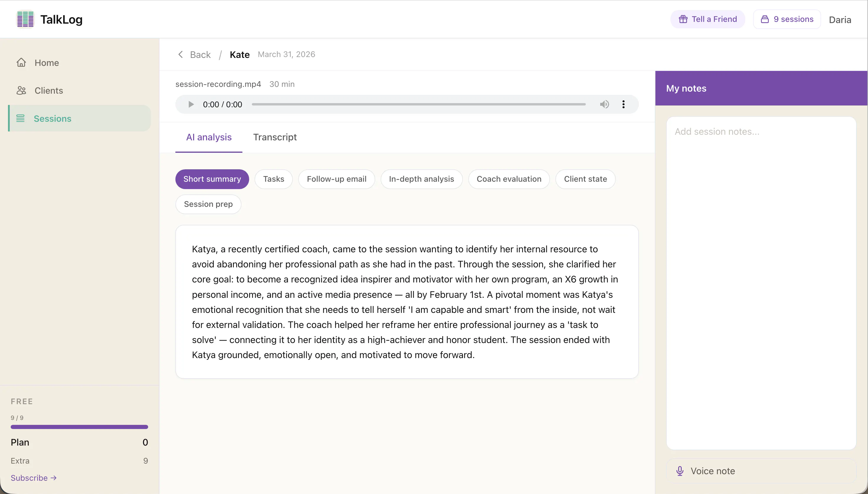Select the Client state pill
The image size is (868, 494).
(x=585, y=179)
